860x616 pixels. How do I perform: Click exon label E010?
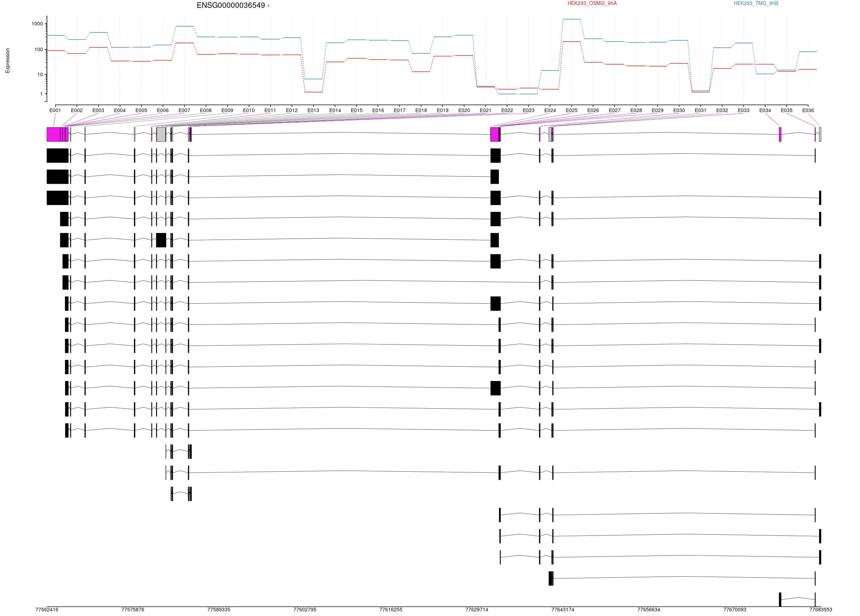pyautogui.click(x=249, y=111)
